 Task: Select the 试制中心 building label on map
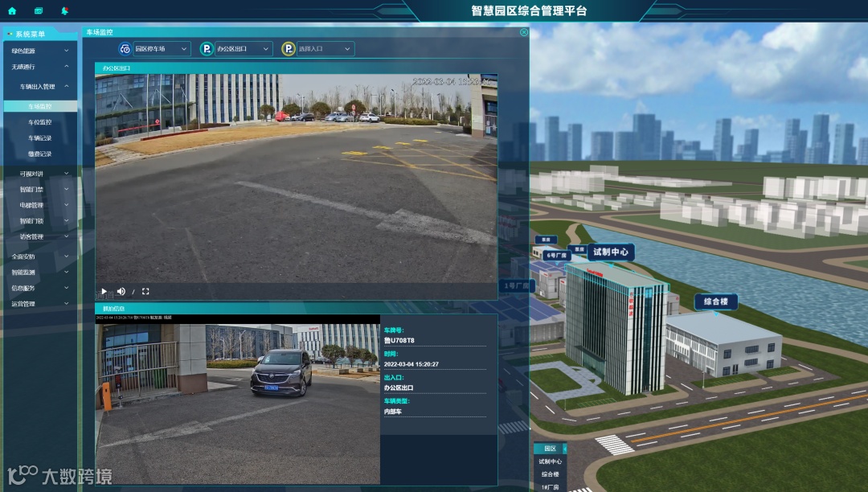(611, 252)
